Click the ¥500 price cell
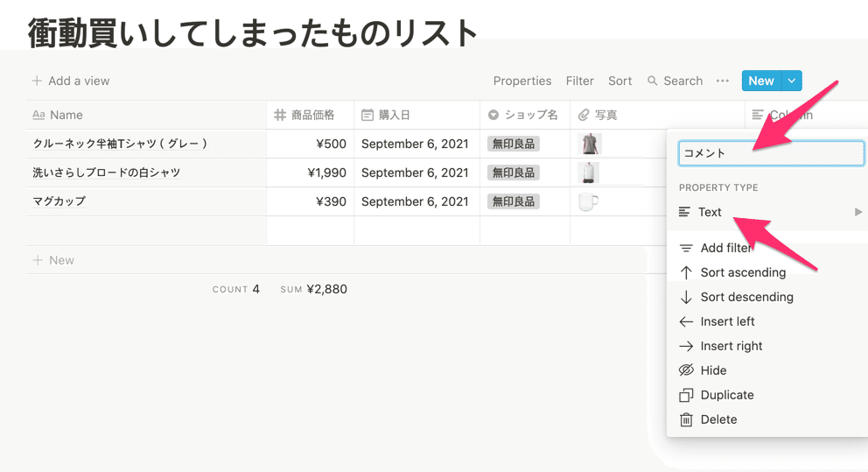The image size is (868, 472). tap(310, 144)
